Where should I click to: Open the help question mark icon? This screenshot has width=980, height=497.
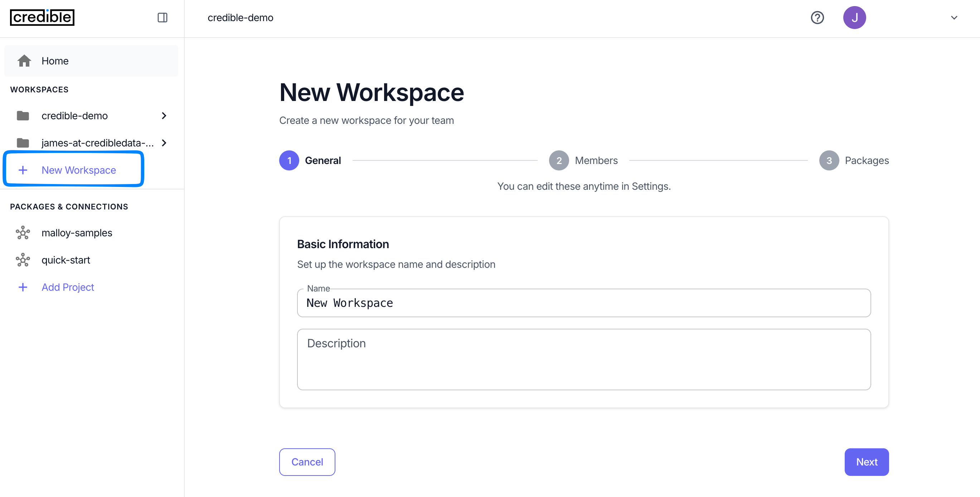[x=817, y=18]
